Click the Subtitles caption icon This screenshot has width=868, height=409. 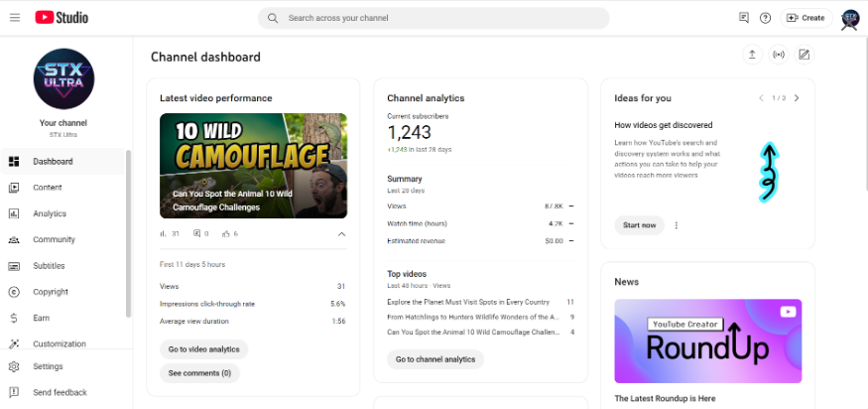pyautogui.click(x=14, y=265)
